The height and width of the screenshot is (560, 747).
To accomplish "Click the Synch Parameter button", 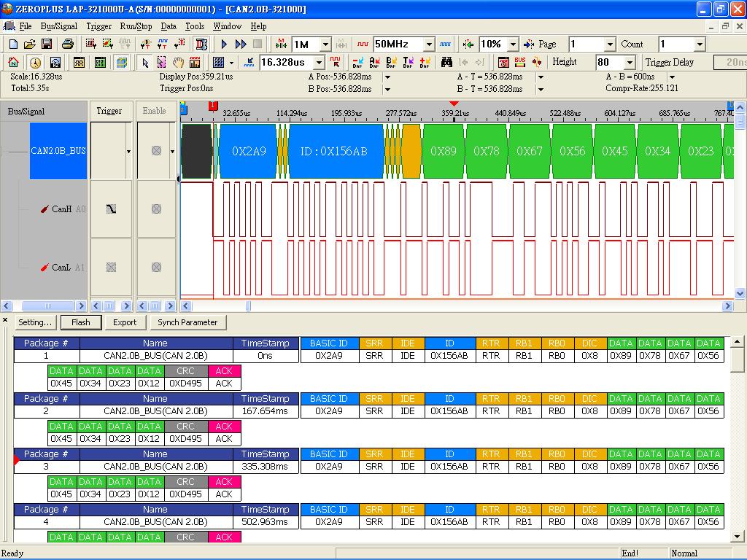I will click(x=187, y=322).
